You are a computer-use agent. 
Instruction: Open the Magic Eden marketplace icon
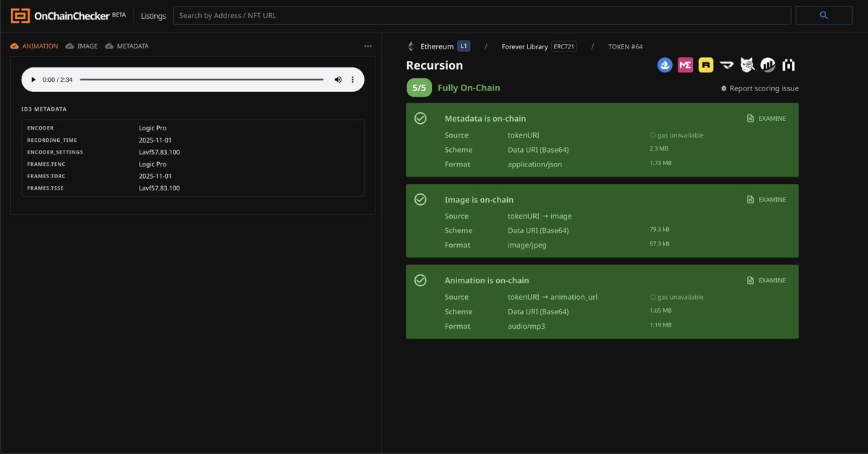686,65
